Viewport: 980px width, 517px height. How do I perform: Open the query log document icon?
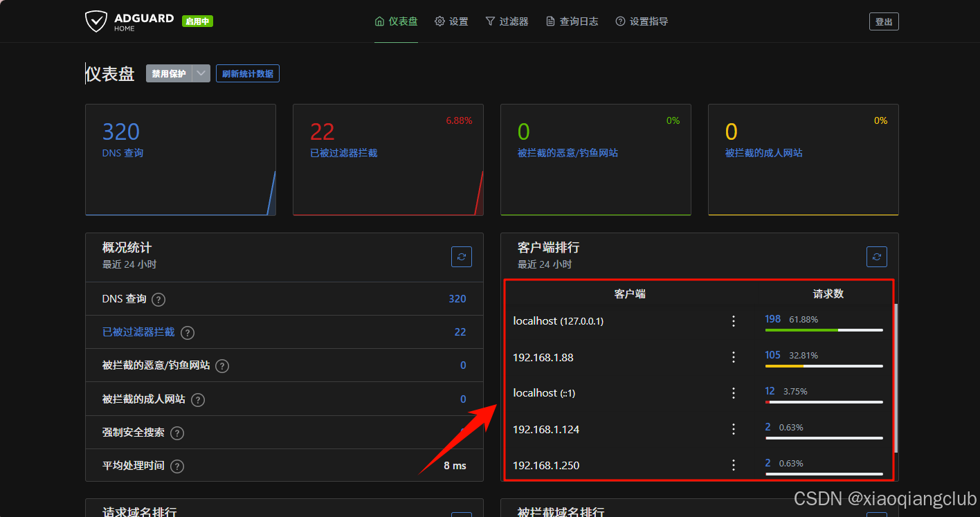coord(551,21)
